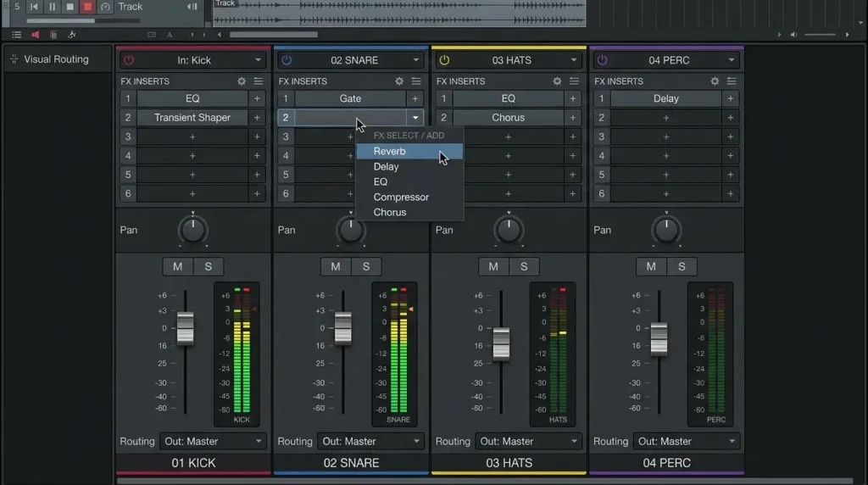868x485 pixels.
Task: Click plus icon beside Transient Shaper insert
Action: point(257,117)
